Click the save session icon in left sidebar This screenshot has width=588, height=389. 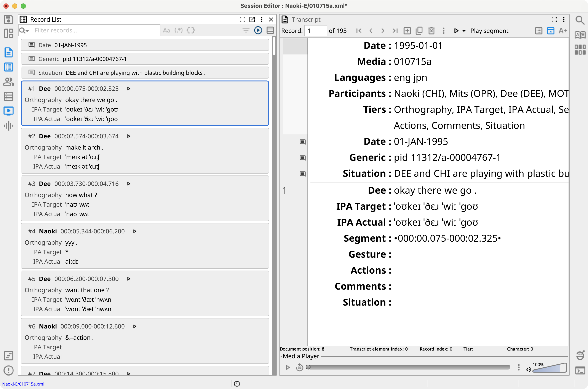[8, 19]
